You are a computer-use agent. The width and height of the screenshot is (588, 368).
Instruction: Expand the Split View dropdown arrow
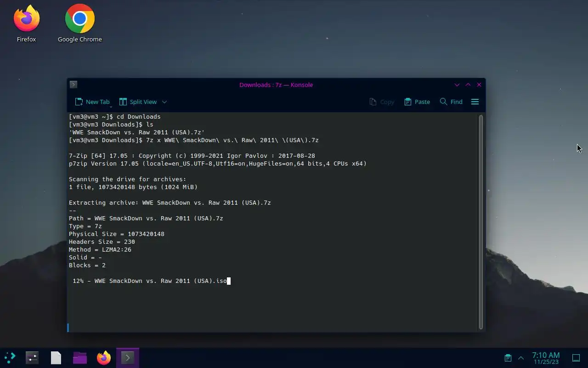point(164,102)
